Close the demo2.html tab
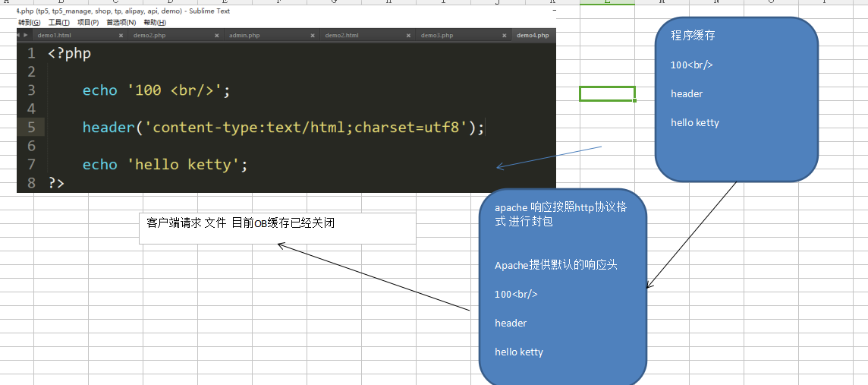 [408, 36]
